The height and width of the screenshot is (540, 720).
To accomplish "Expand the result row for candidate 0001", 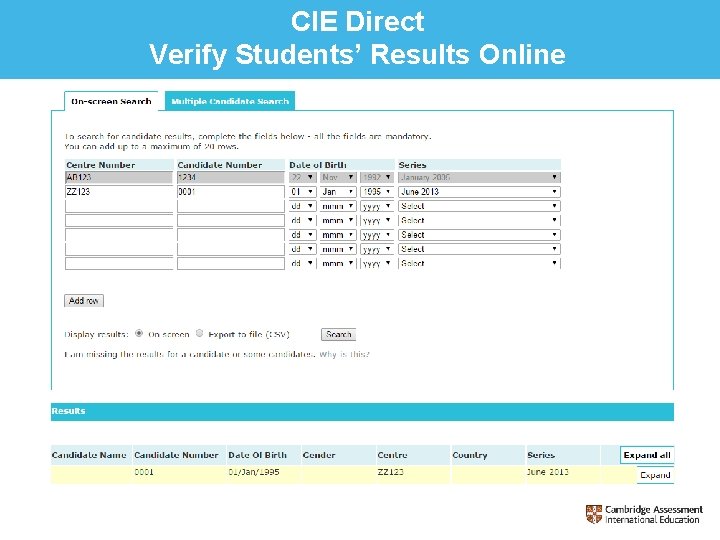I will tap(655, 475).
